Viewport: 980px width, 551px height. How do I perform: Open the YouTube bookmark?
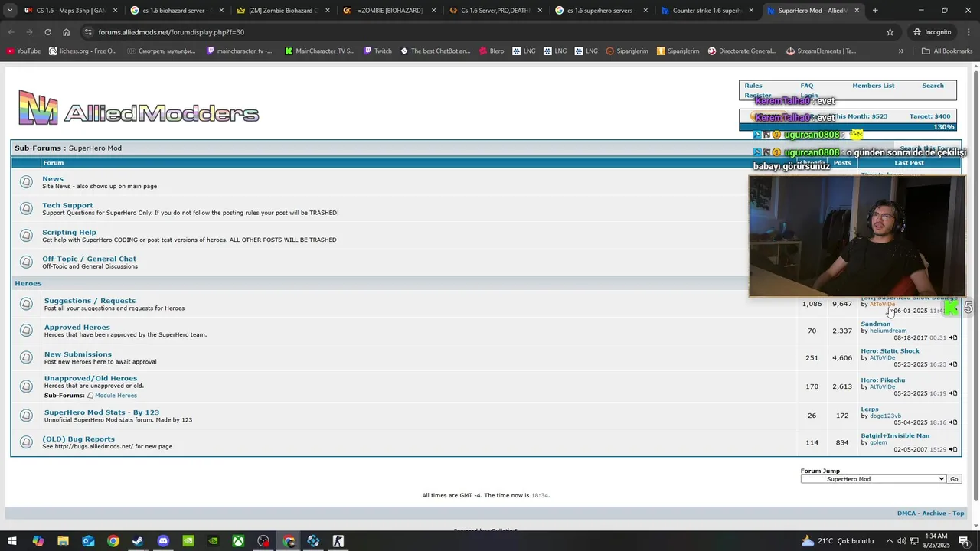coord(24,51)
